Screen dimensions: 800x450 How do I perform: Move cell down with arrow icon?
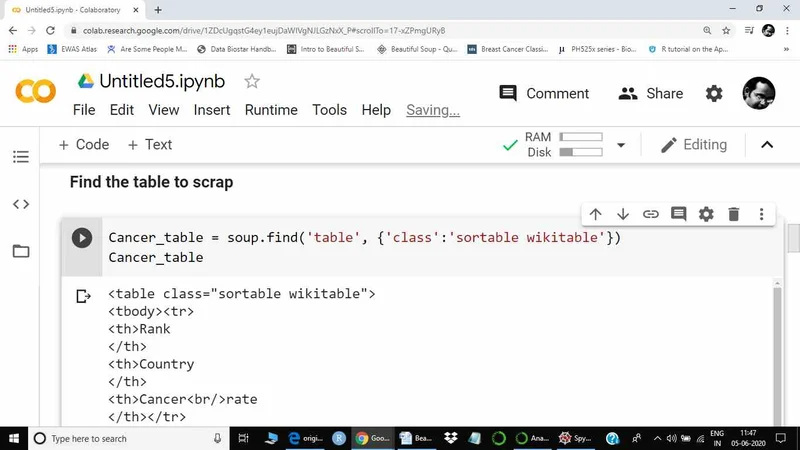coord(623,214)
